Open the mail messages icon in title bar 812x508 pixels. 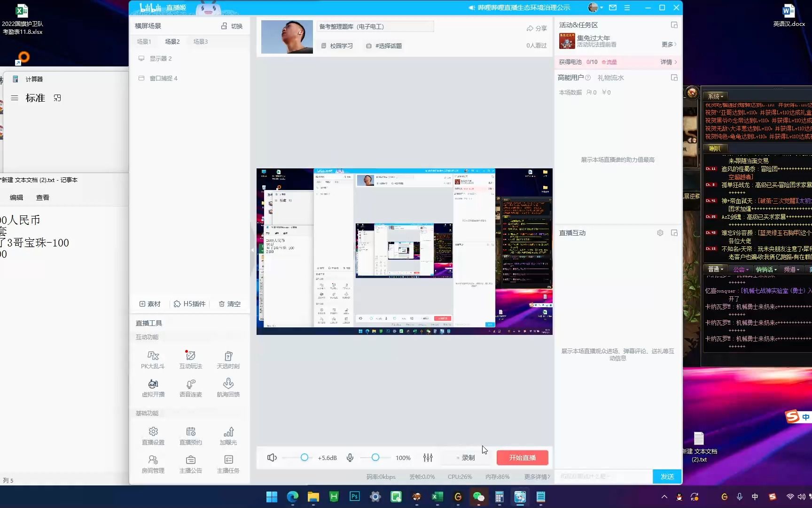pyautogui.click(x=613, y=8)
